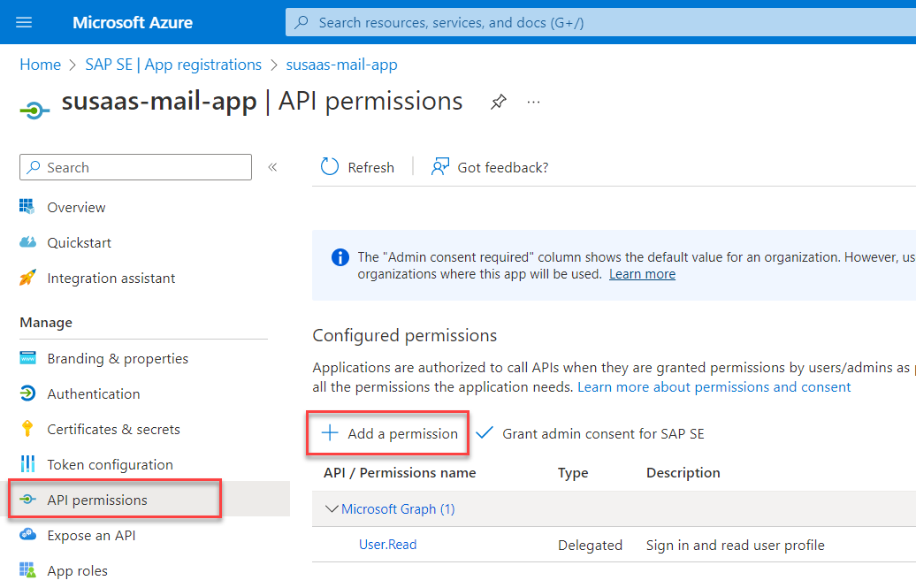Open User.Read permission details

(387, 545)
